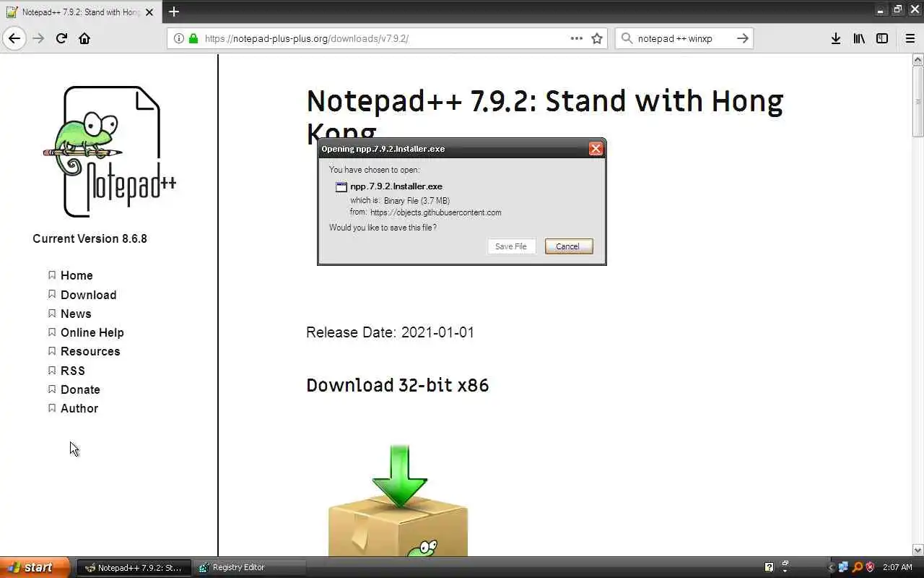Open the Resources sidebar link

coord(90,351)
